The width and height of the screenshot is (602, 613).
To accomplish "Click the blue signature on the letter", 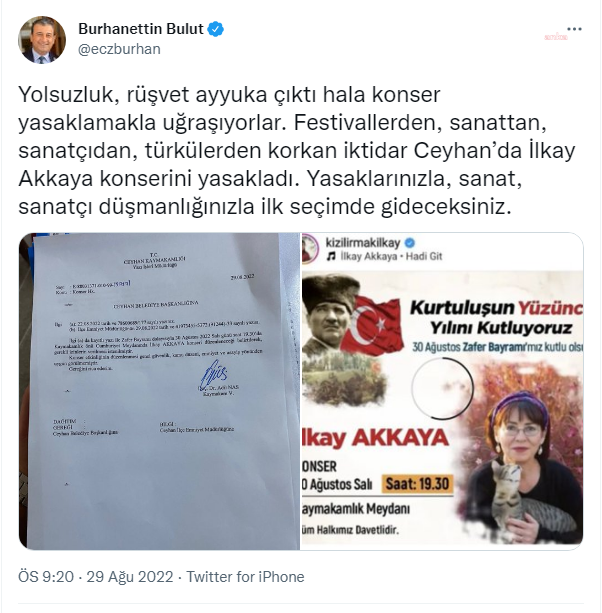I will [x=213, y=374].
